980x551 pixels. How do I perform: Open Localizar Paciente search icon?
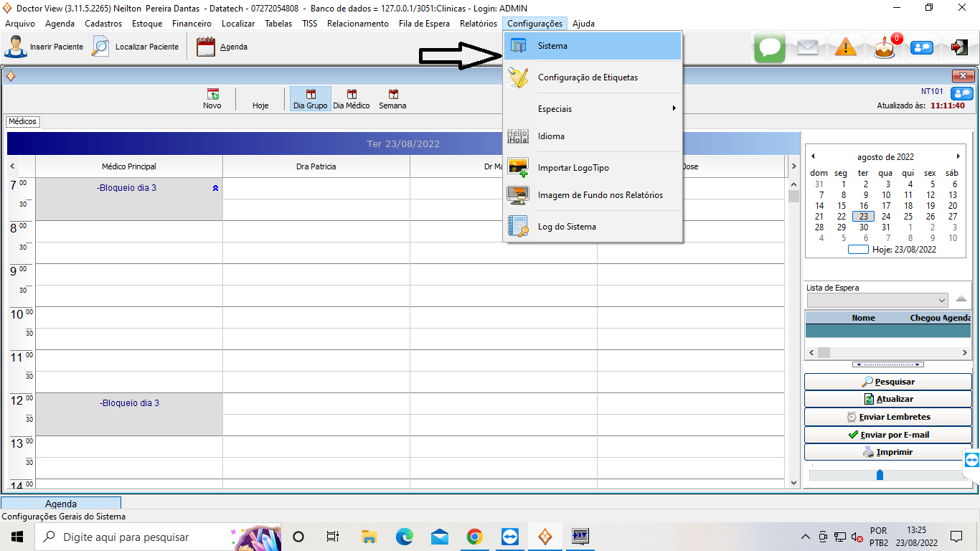pos(100,47)
